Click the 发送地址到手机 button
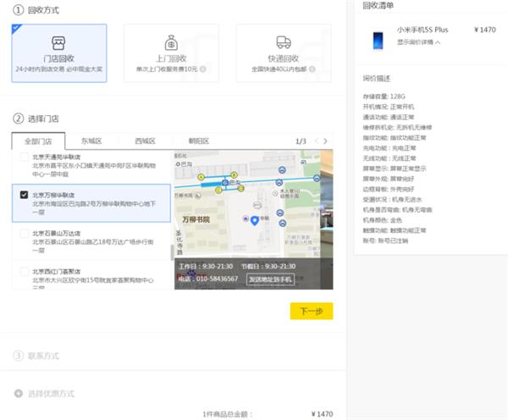This screenshot has height=420, width=508. 271,279
